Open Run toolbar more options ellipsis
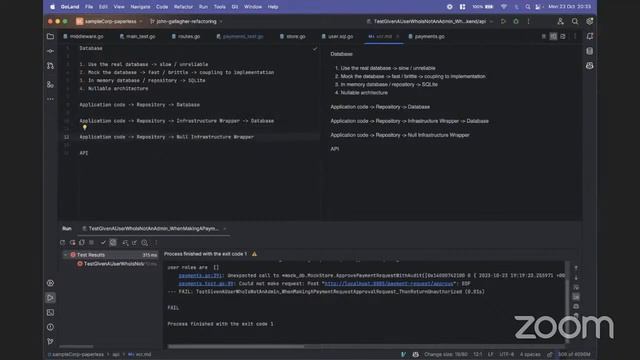The width and height of the screenshot is (640, 360). [x=156, y=242]
